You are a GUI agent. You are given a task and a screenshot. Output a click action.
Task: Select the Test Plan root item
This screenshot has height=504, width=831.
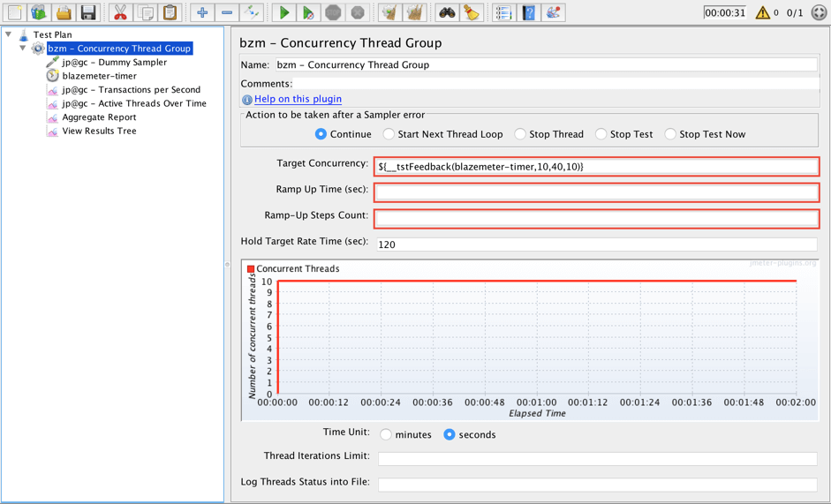(x=52, y=34)
